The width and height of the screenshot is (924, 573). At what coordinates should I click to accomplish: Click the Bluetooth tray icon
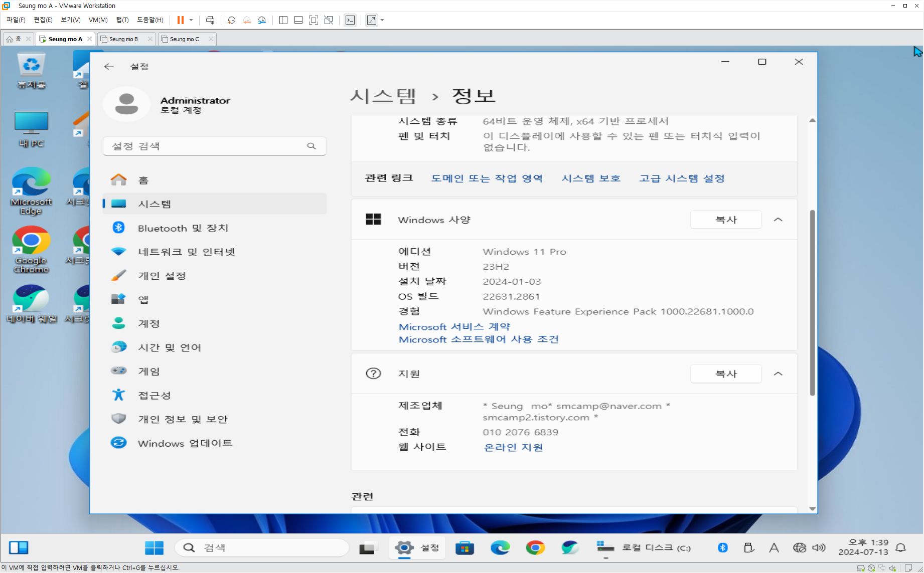723,548
